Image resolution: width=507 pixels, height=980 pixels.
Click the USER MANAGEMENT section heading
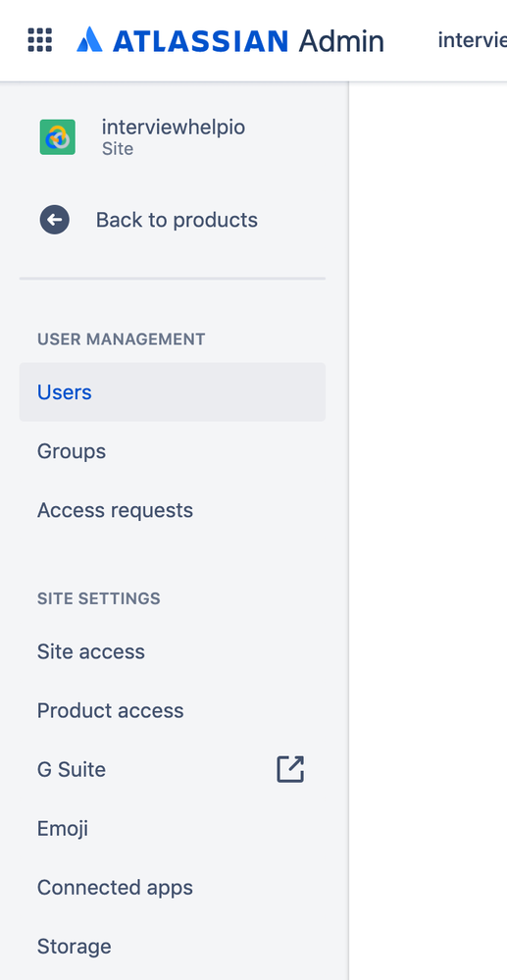click(122, 338)
